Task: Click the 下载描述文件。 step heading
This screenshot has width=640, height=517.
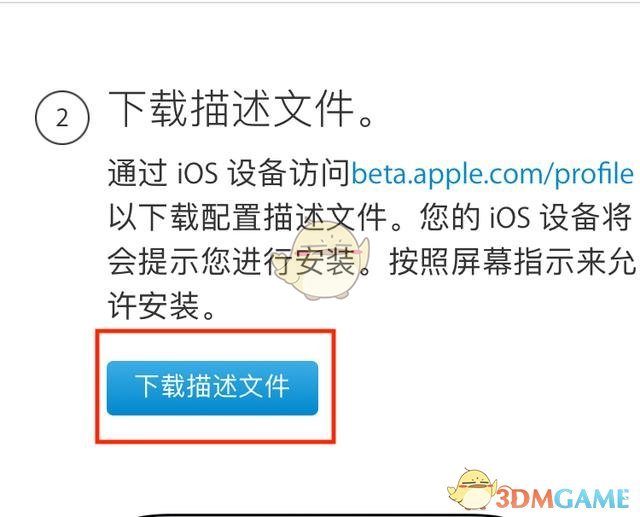Action: pyautogui.click(x=241, y=109)
